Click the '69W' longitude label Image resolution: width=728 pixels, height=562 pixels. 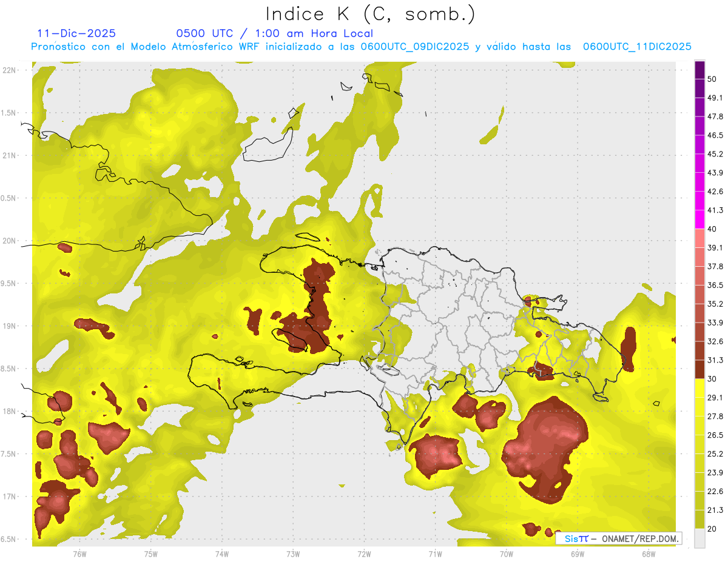pos(578,554)
